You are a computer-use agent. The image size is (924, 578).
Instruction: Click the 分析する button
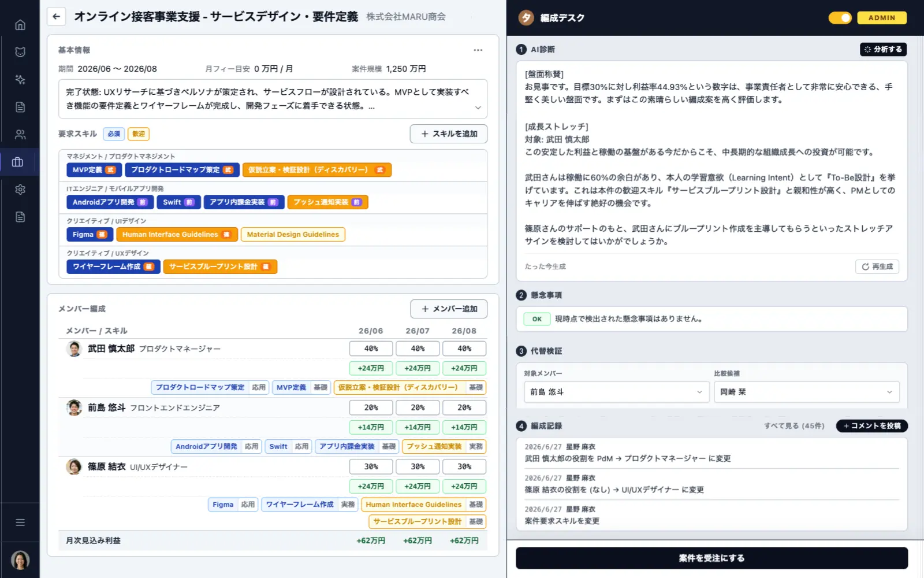pyautogui.click(x=883, y=50)
